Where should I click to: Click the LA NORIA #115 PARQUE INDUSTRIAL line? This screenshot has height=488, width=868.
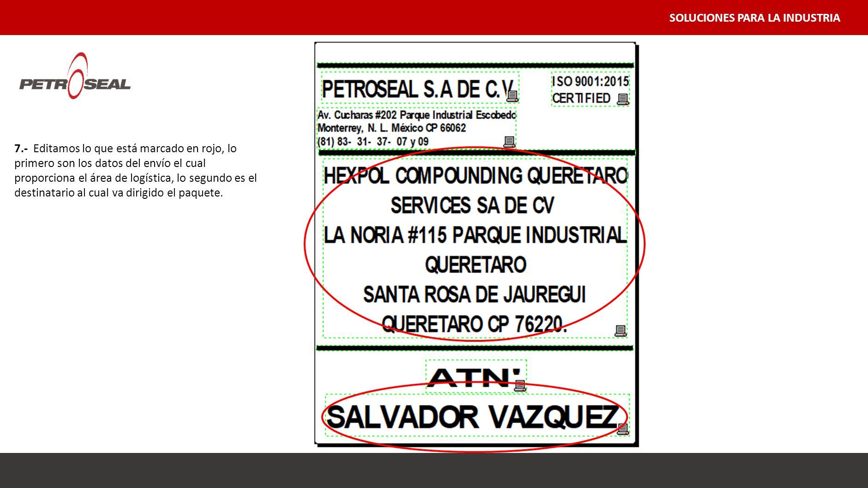tap(475, 235)
